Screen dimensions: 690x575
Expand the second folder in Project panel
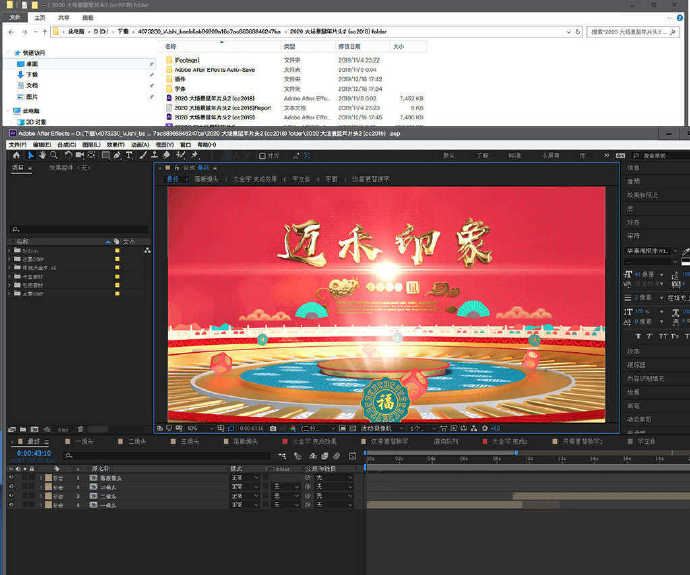tap(10, 259)
